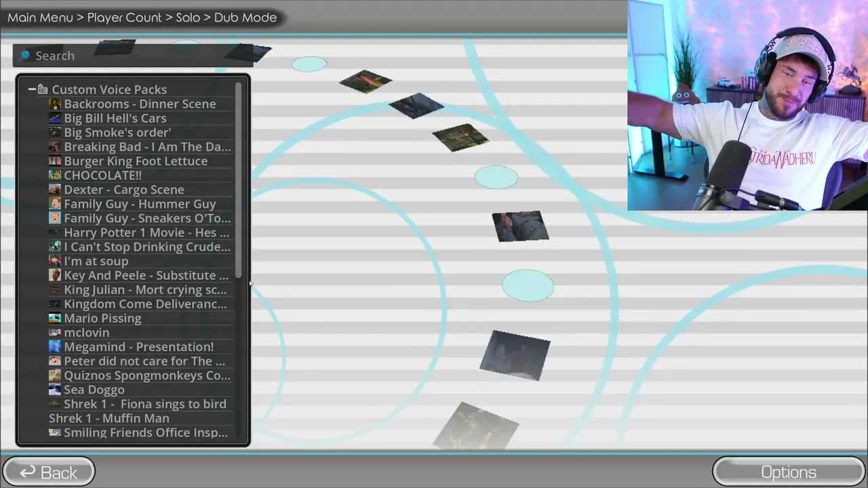Select Solo in the breadcrumb path
The height and width of the screenshot is (488, 868).
tap(188, 18)
